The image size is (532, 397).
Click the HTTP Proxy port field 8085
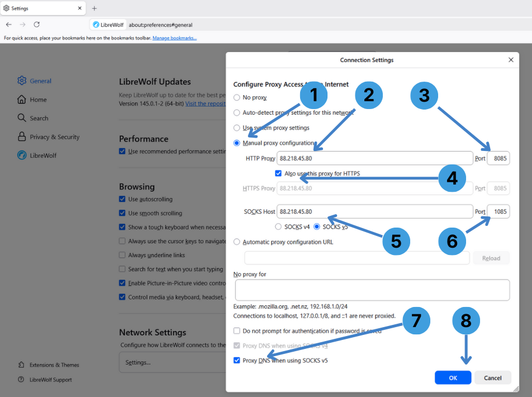click(x=498, y=158)
